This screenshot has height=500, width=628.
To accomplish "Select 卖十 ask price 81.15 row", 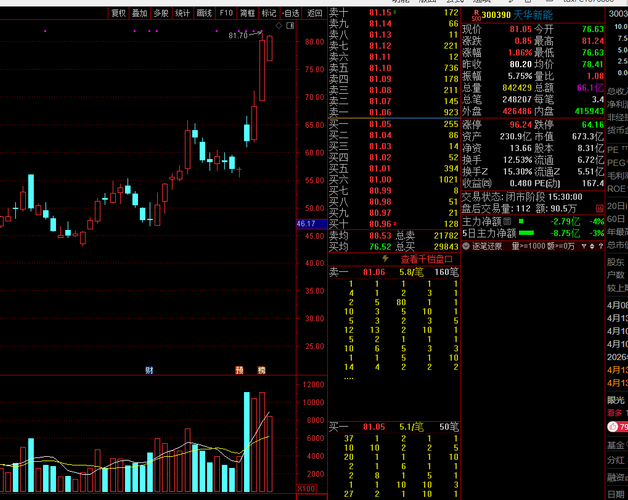I will (394, 12).
